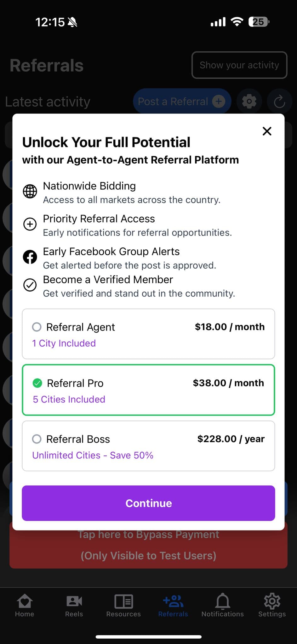Open the Home tab
Viewport: 297px width, 644px height.
pyautogui.click(x=25, y=605)
